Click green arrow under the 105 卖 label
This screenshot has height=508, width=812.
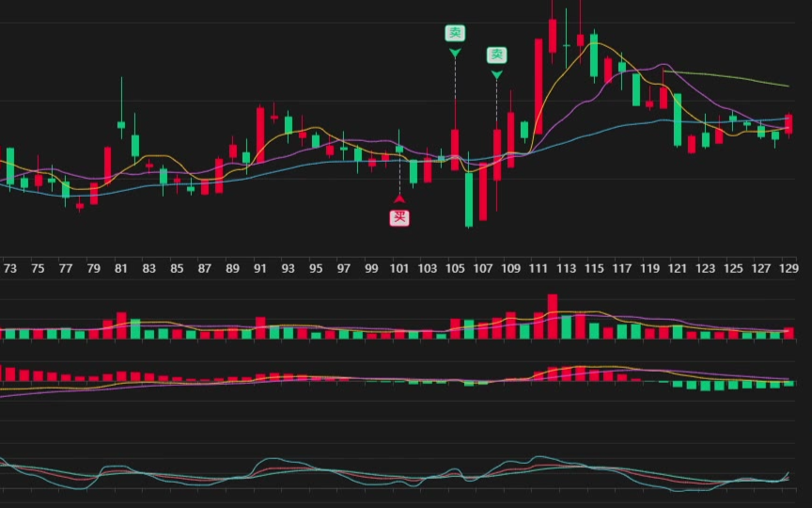tap(455, 53)
